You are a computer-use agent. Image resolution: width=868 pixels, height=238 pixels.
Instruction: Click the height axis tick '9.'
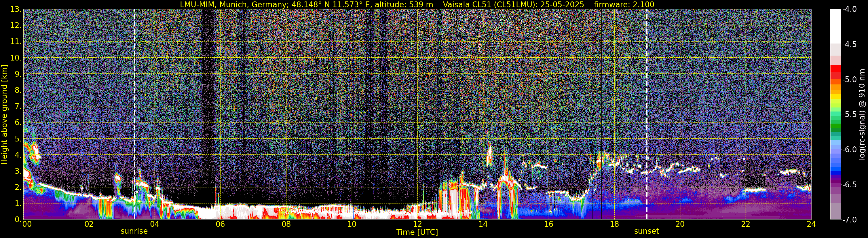point(18,74)
